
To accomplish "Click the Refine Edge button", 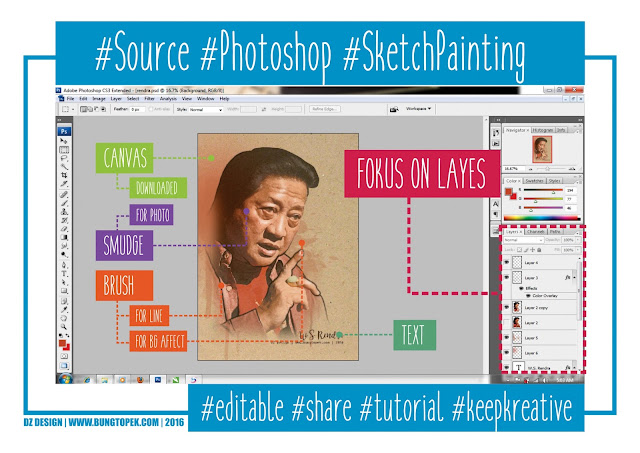I will click(x=324, y=109).
